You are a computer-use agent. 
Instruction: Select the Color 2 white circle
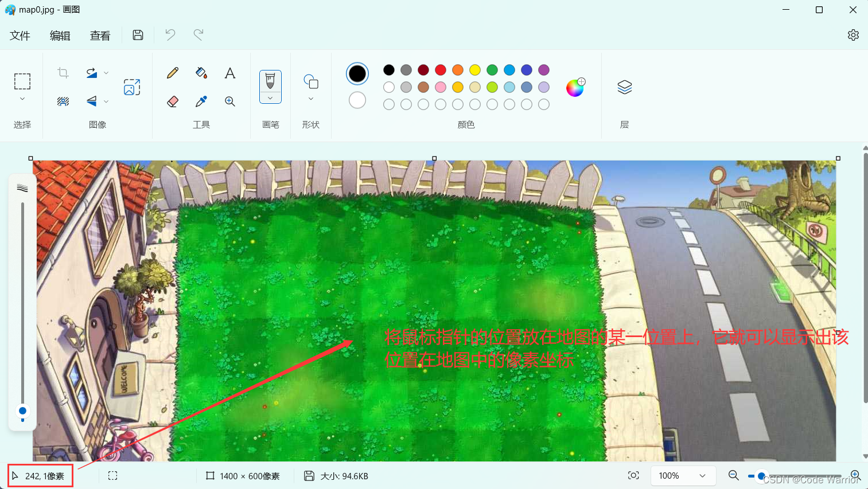point(357,100)
